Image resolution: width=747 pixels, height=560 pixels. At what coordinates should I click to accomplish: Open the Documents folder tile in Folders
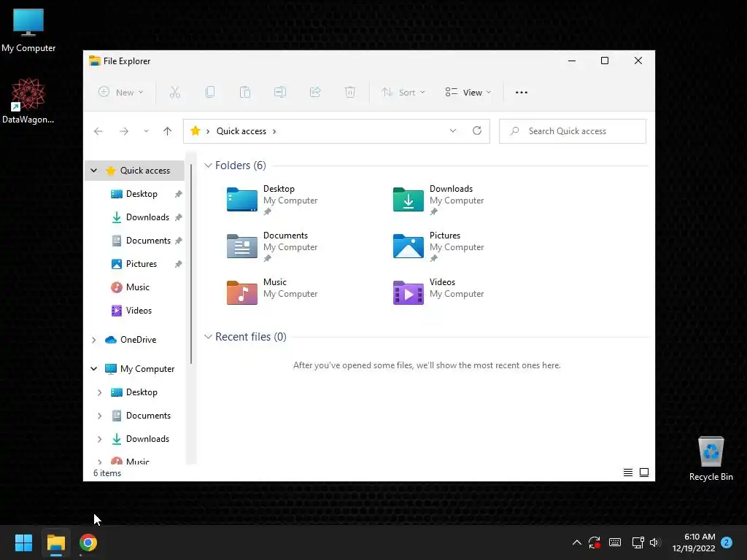272,246
